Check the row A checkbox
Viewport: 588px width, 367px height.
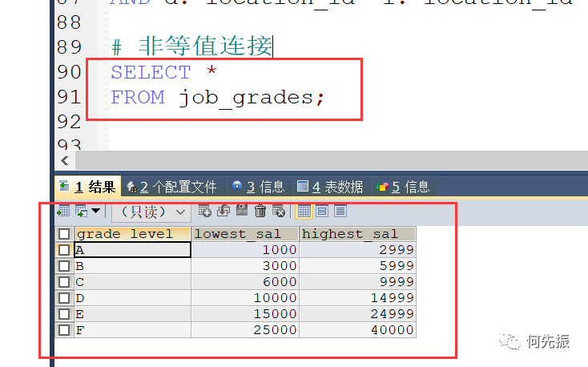coord(64,250)
